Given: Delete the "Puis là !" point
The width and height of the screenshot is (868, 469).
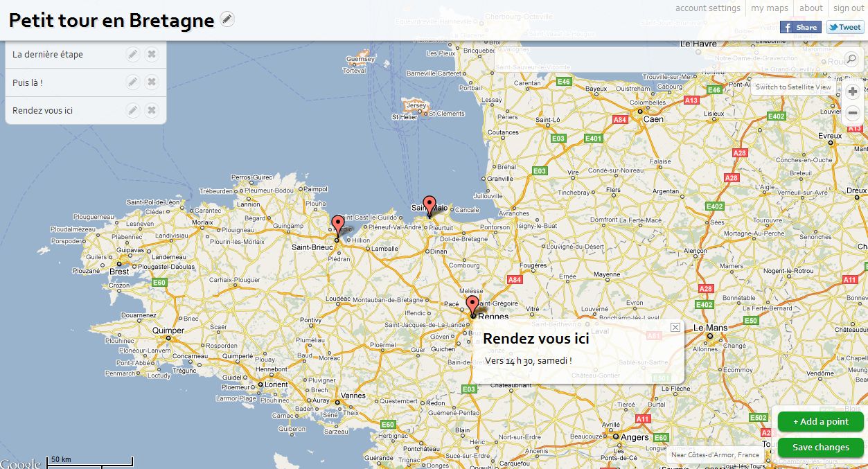Looking at the screenshot, I should coord(151,81).
